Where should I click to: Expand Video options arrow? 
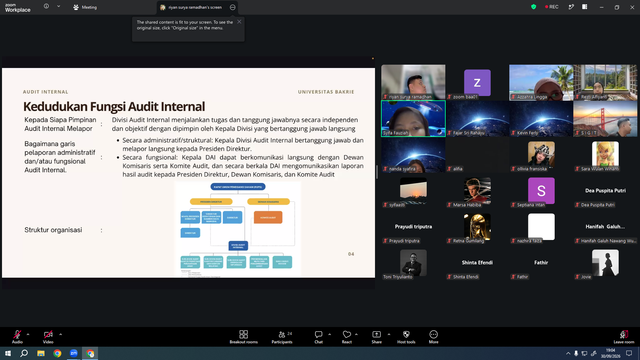click(60, 334)
